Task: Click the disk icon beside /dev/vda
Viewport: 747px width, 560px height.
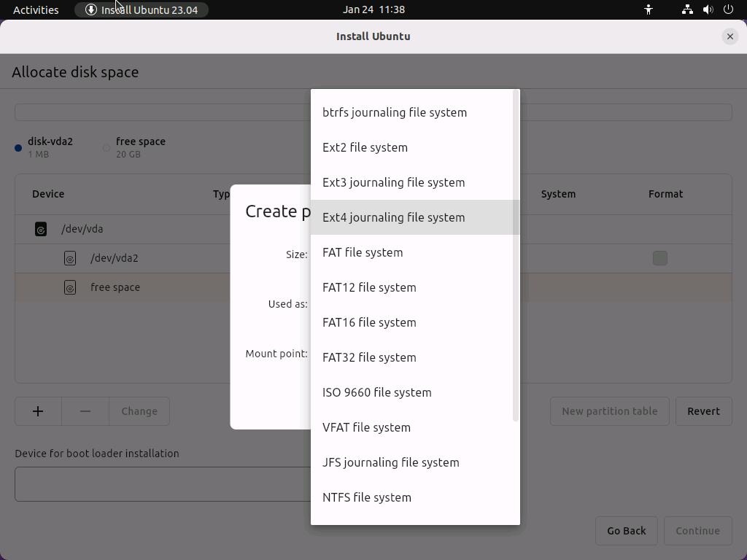Action: [41, 228]
